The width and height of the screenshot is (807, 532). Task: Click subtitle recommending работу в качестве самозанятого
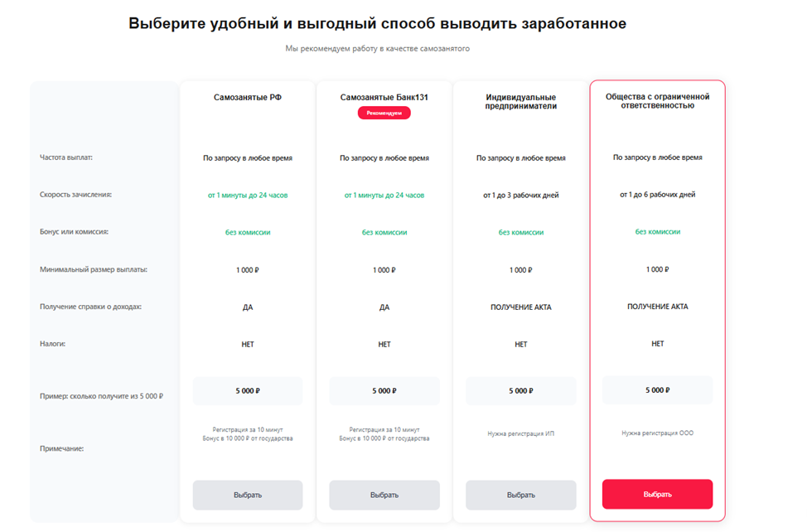click(377, 49)
